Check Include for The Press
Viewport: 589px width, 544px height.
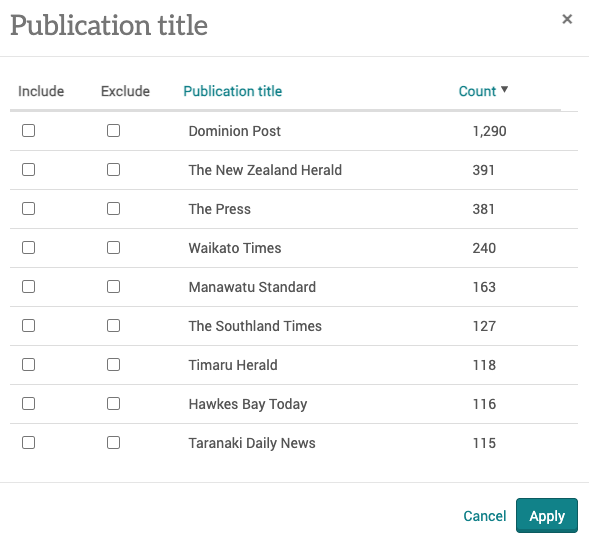[29, 209]
